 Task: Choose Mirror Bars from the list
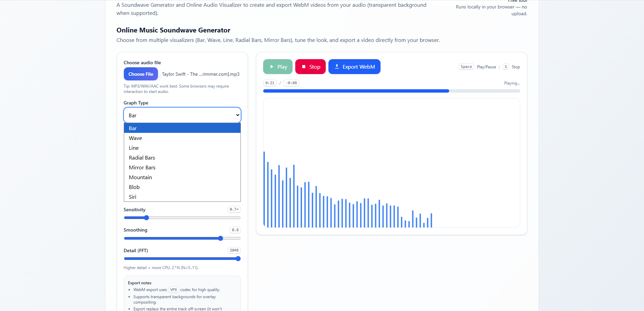coord(182,167)
